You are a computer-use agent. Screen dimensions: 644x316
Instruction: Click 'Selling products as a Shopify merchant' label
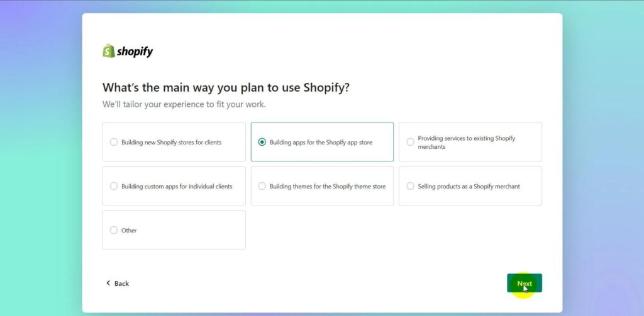click(x=469, y=187)
